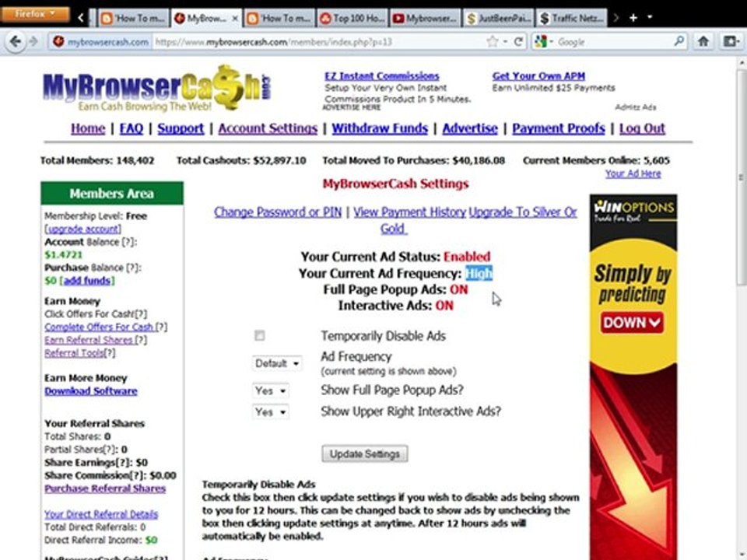Open the Referral Tools link
747x560 pixels.
pos(75,353)
